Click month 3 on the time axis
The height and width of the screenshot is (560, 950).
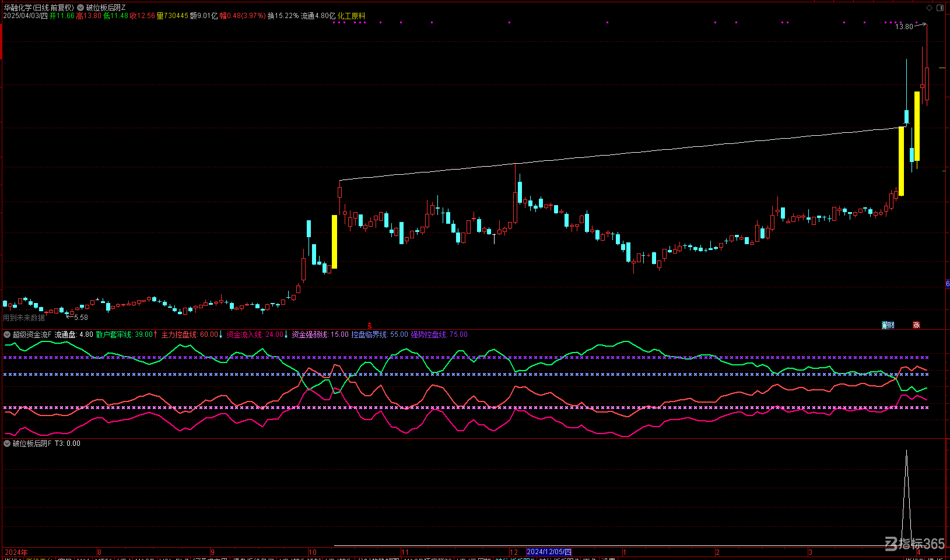(x=810, y=552)
